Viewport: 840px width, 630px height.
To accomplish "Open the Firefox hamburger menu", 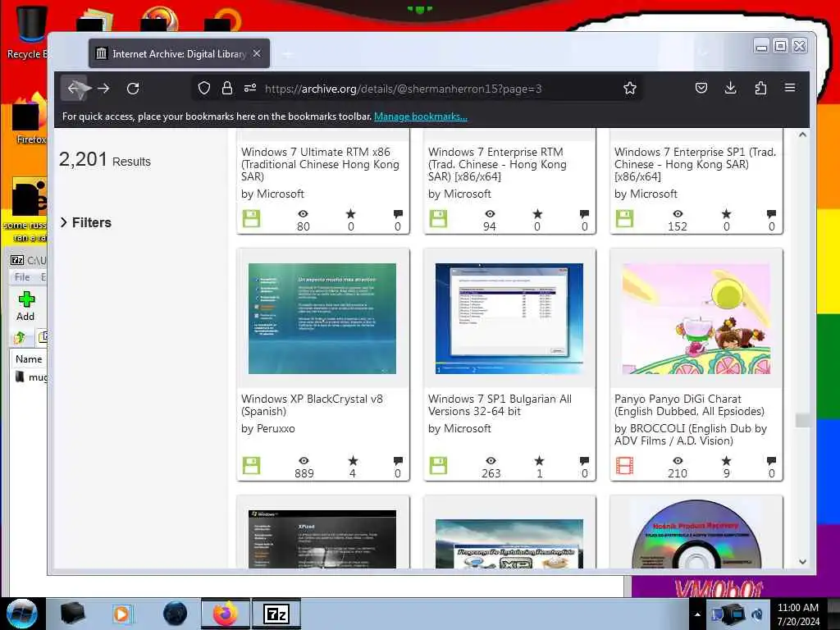I will (790, 87).
